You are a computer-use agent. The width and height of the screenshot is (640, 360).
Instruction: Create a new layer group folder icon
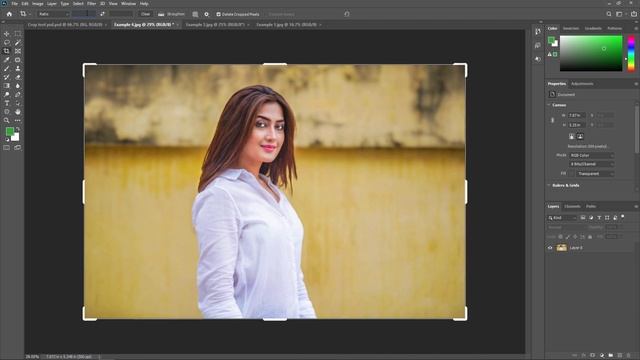click(611, 356)
